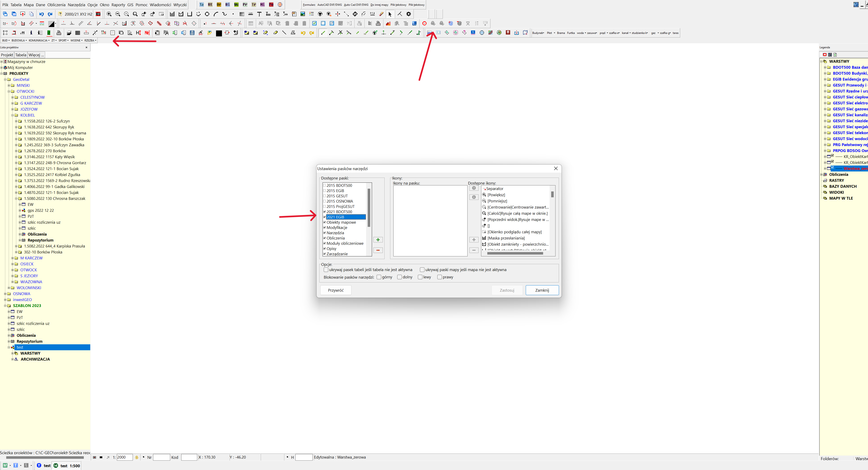Click the zoom in magnifier toolbar icon
The width and height of the screenshot is (868, 470).
click(109, 14)
